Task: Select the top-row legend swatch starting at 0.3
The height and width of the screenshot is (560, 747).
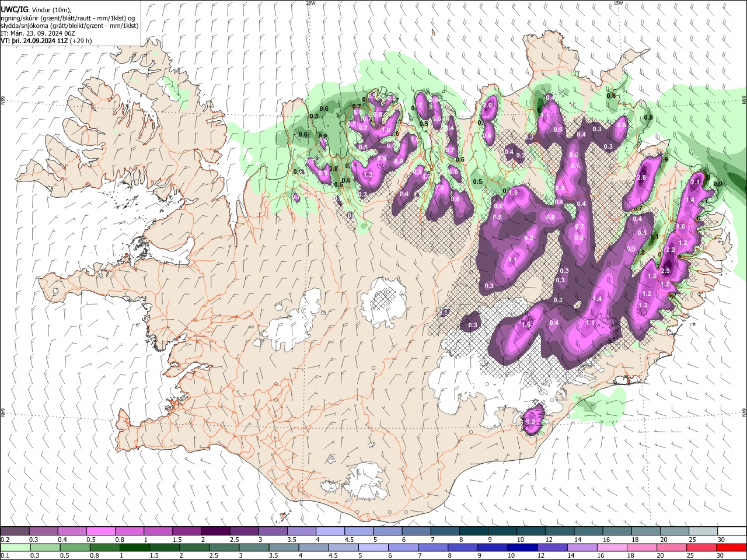Action: coord(44,531)
